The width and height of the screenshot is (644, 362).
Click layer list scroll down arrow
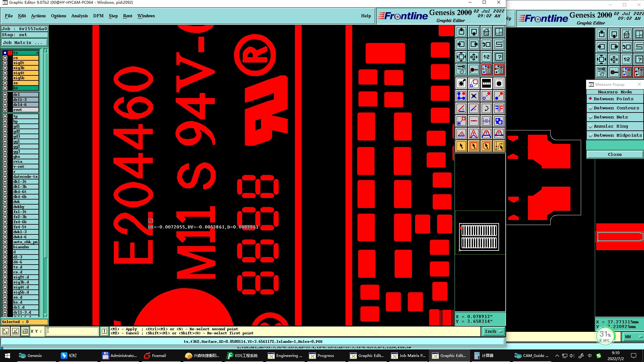click(46, 315)
